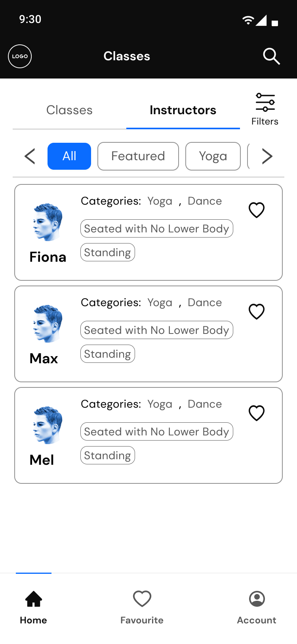
Task: Open the Filters panel
Action: tap(265, 109)
